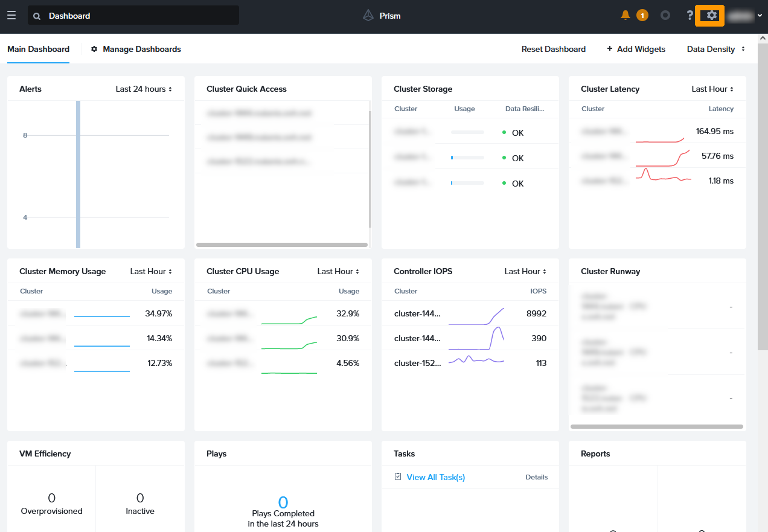The image size is (768, 532).
Task: Change the Alerts time range from Last 24 hours
Action: click(144, 89)
